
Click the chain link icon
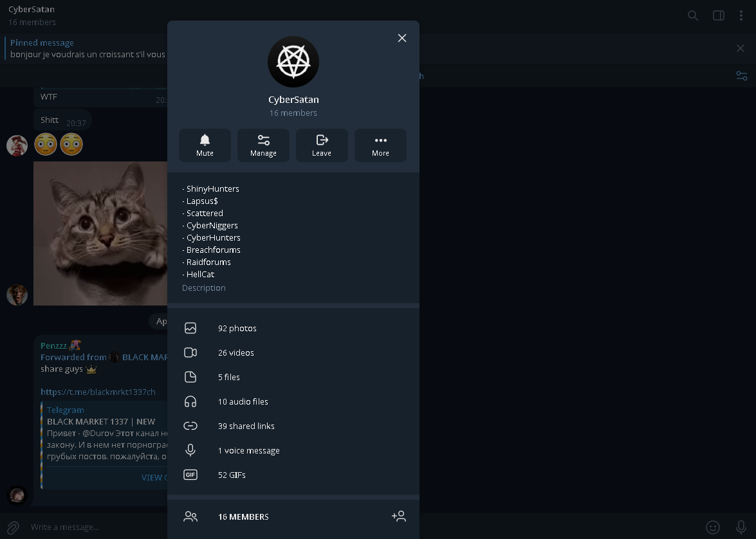point(190,426)
